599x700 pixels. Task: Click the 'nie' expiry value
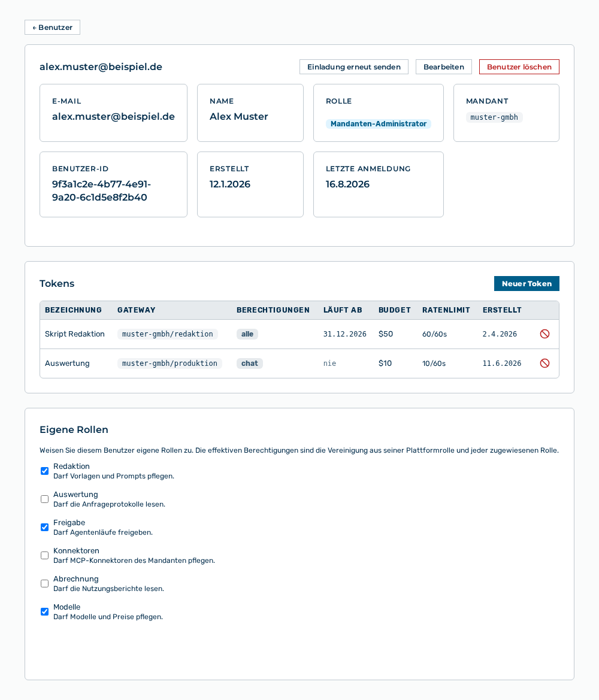click(x=329, y=363)
